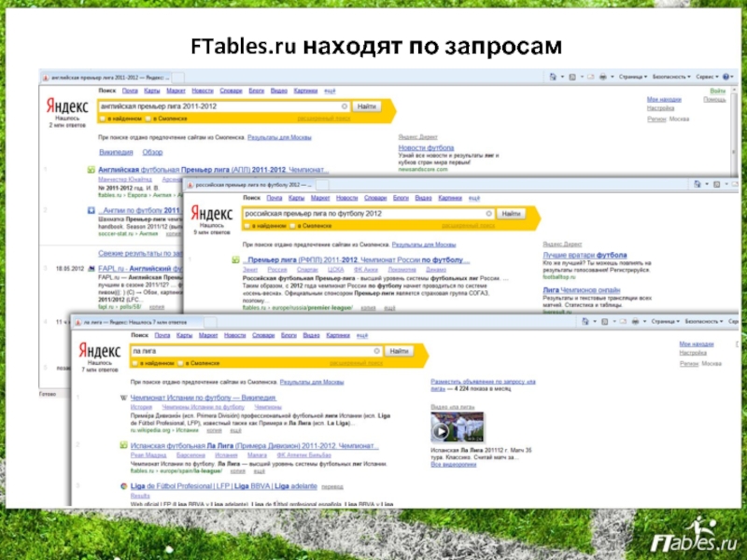Click 'Мои находки' link in the ла лига window
The image size is (747, 560).
[x=696, y=343]
